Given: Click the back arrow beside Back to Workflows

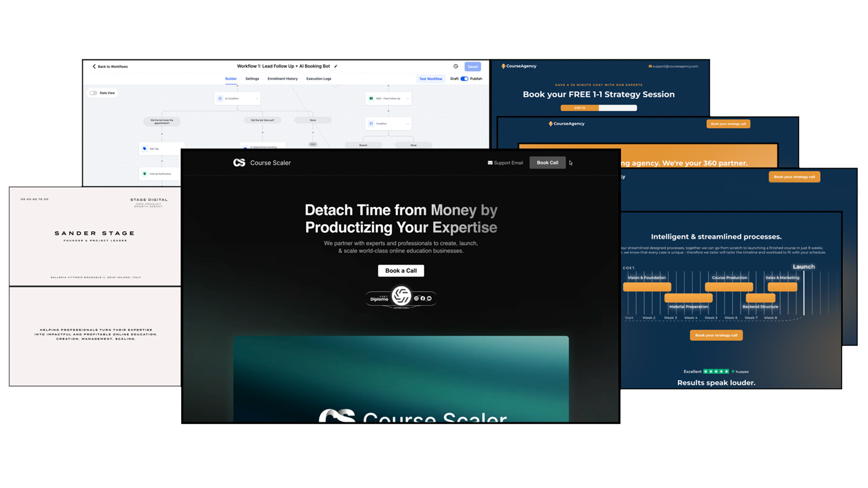Looking at the screenshot, I should point(94,66).
